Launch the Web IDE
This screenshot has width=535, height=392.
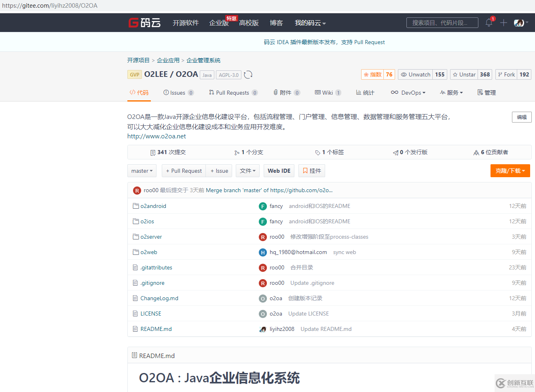pyautogui.click(x=279, y=171)
